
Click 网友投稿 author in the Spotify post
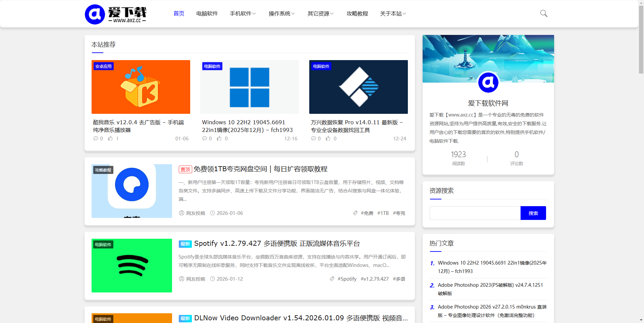tap(196, 279)
